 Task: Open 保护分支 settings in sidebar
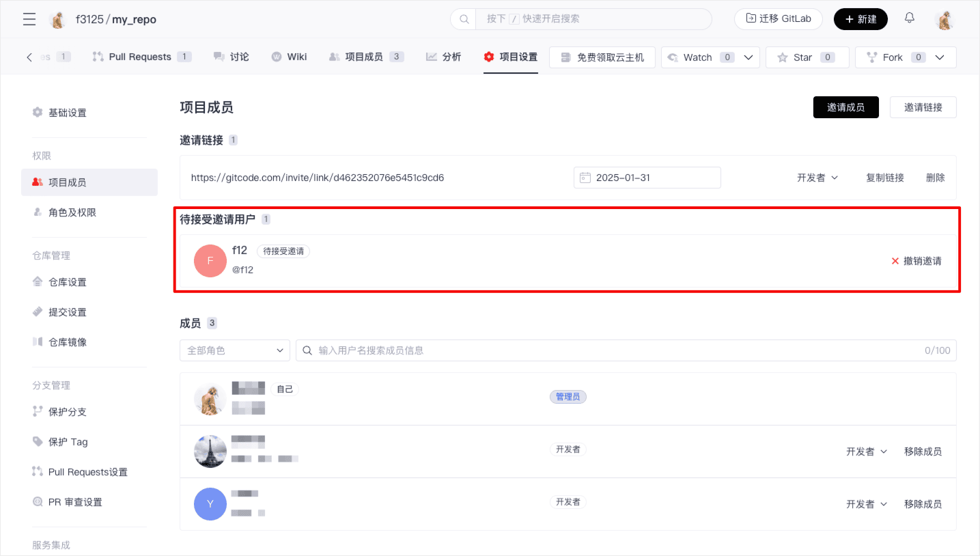coord(67,412)
